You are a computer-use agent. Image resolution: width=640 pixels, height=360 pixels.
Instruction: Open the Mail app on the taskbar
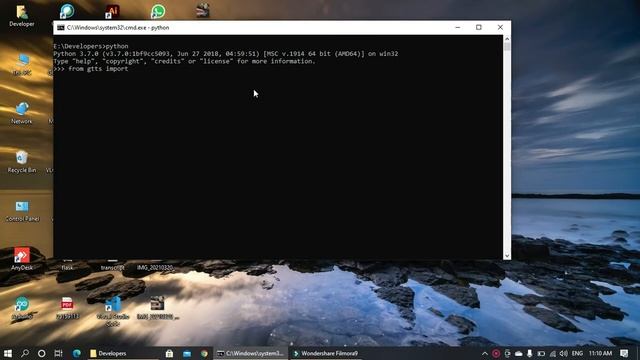pyautogui.click(x=187, y=353)
